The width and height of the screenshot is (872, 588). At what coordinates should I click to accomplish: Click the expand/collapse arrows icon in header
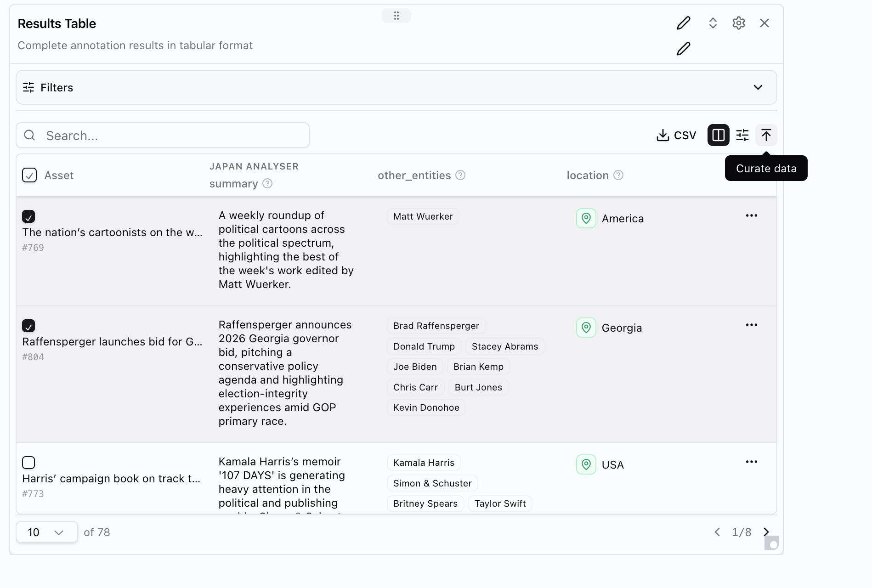click(x=713, y=23)
